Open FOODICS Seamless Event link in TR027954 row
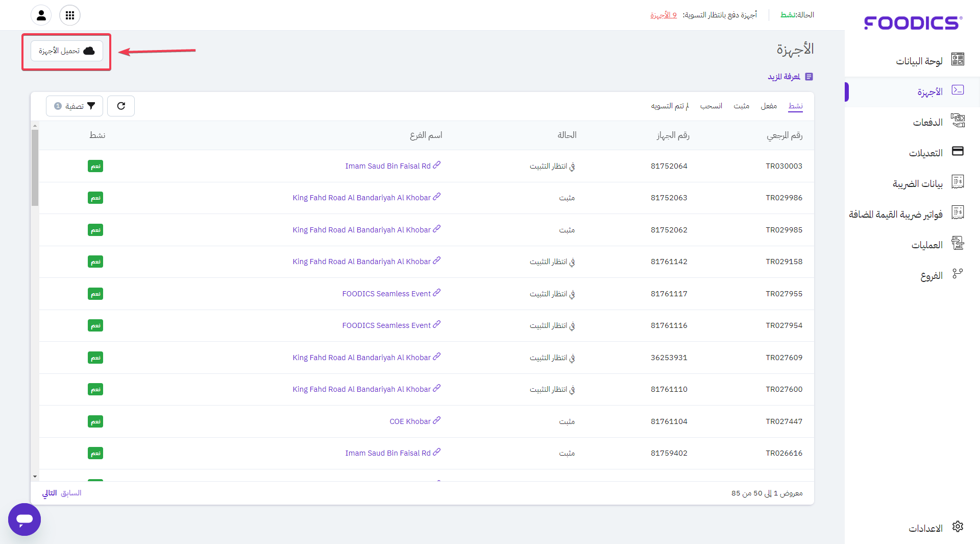Viewport: 980px width, 544px height. [x=386, y=325]
